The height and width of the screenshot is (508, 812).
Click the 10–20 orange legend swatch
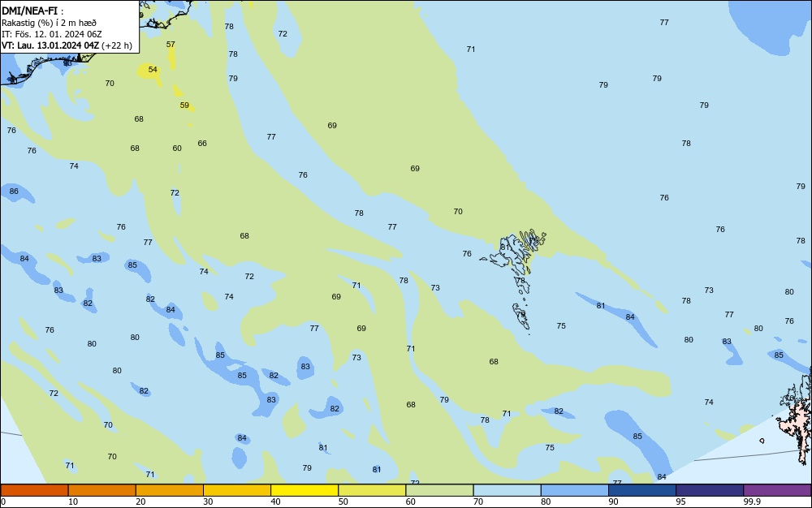point(102,490)
